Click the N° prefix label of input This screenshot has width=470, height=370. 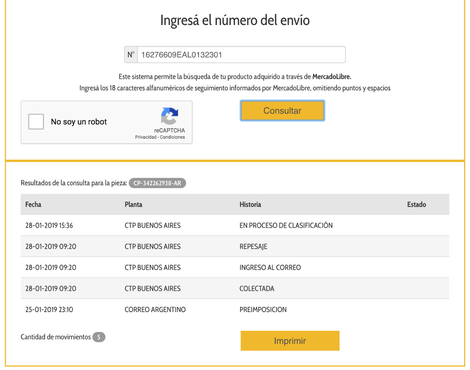(x=131, y=55)
